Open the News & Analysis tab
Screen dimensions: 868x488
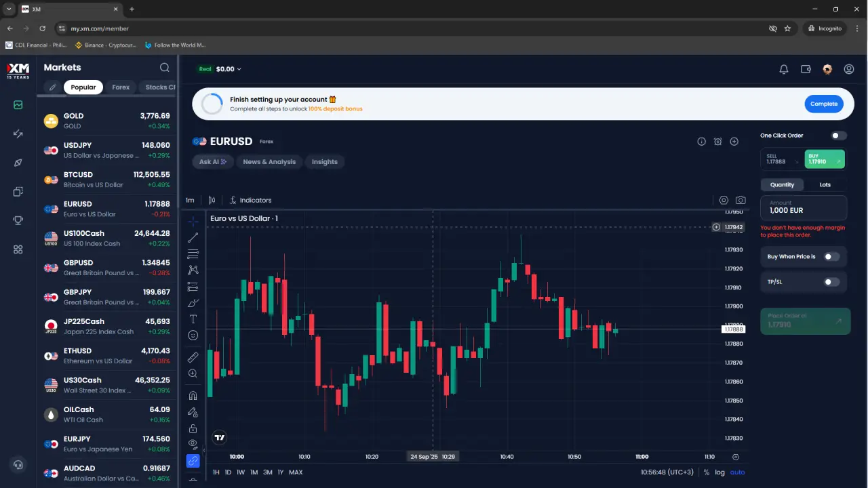coord(269,162)
